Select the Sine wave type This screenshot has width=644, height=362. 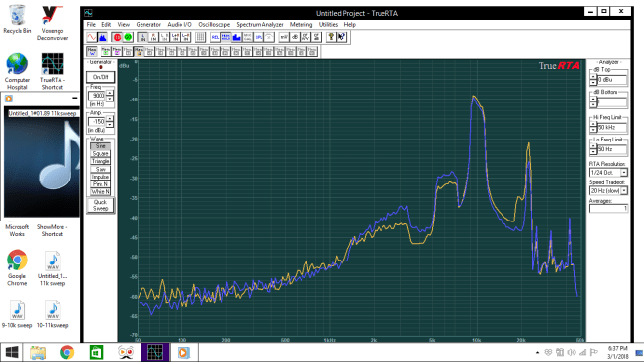coord(101,146)
